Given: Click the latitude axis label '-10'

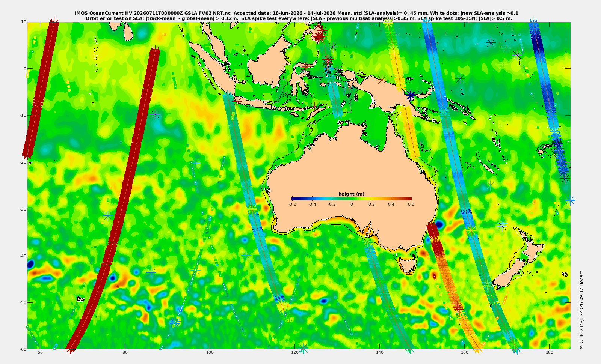Looking at the screenshot, I should pos(23,115).
